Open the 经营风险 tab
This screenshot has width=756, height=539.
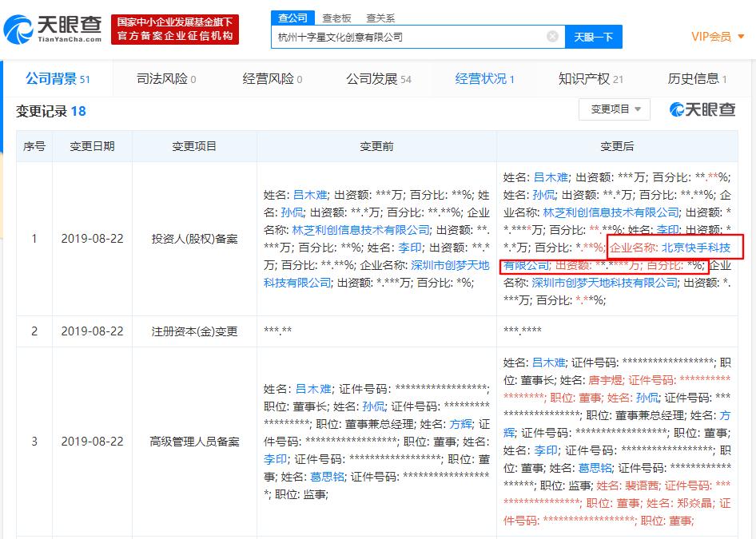[272, 78]
